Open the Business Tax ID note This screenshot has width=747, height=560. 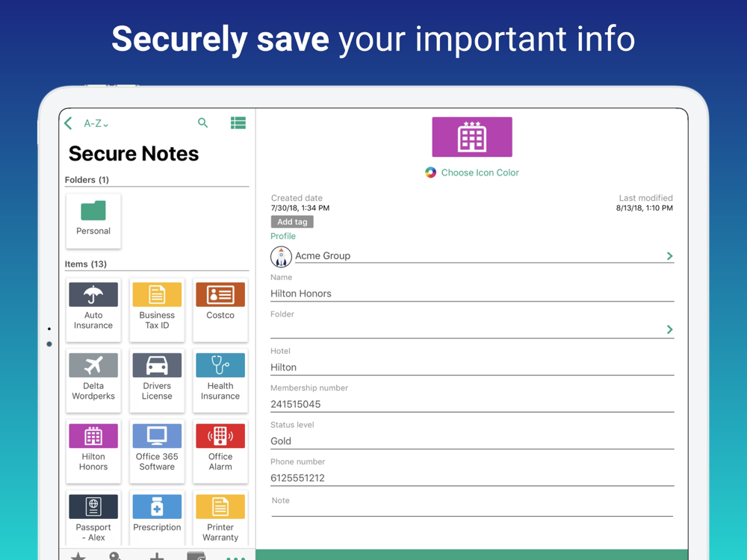(157, 310)
